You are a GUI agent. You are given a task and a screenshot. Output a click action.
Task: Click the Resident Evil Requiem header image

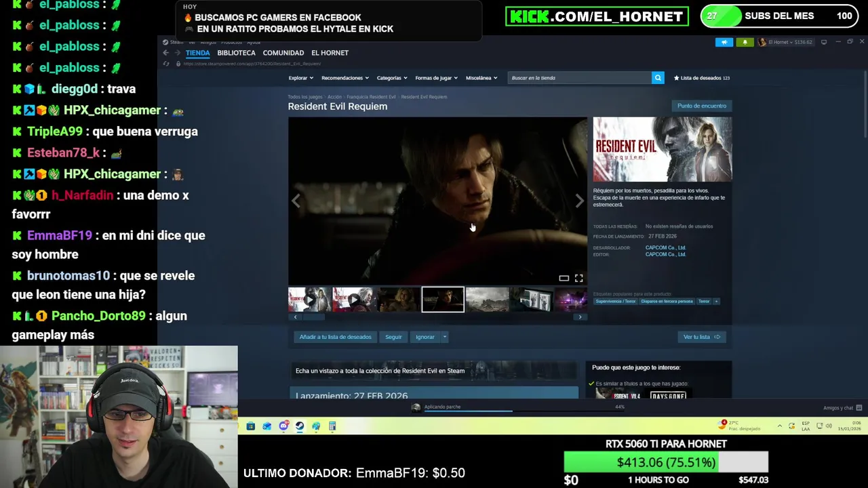(x=663, y=149)
